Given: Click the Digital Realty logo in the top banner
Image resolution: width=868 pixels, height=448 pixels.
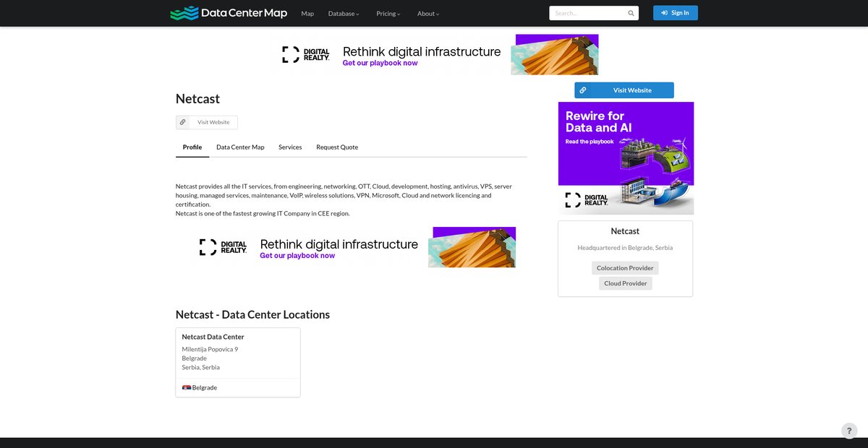Looking at the screenshot, I should [306, 54].
